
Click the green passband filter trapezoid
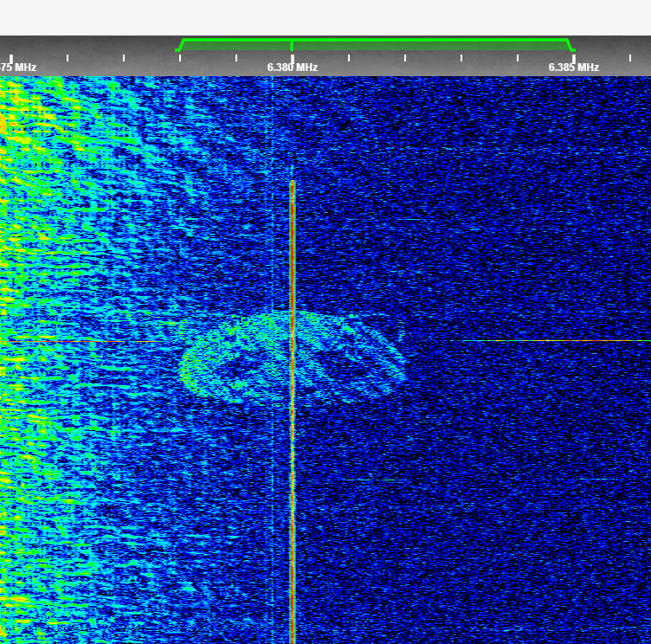[x=376, y=45]
